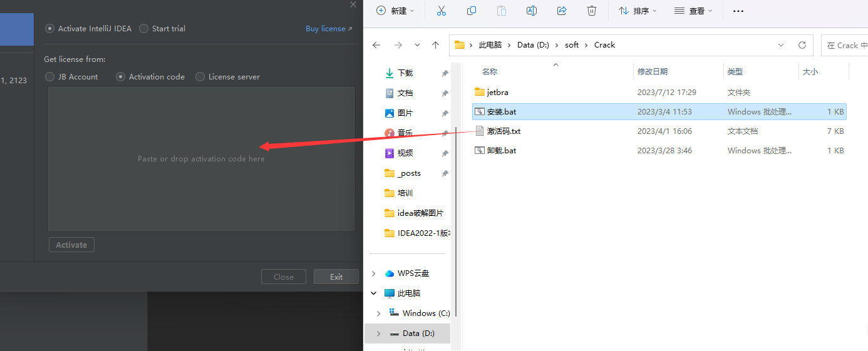Sort by 大小 column header
The height and width of the screenshot is (351, 868).
[810, 72]
